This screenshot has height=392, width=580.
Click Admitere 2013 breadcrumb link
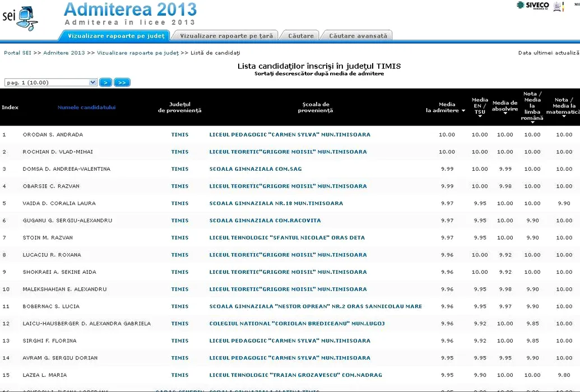[x=64, y=53]
